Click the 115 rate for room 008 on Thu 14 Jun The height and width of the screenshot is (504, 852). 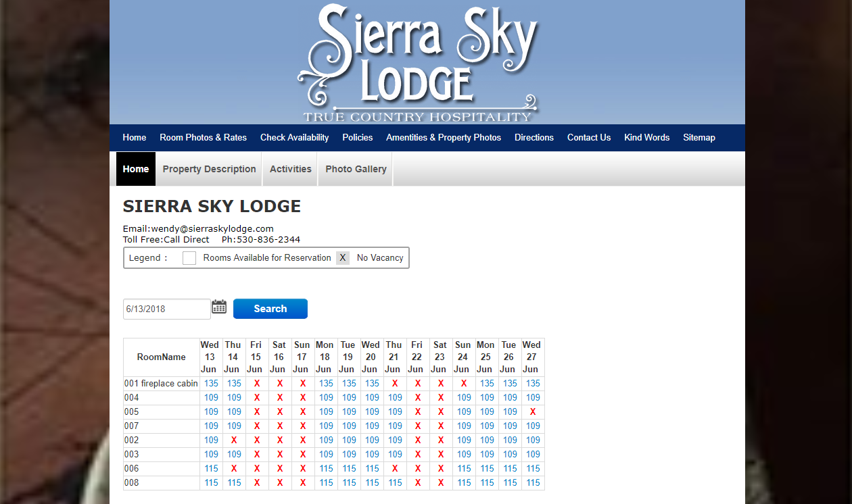click(234, 483)
